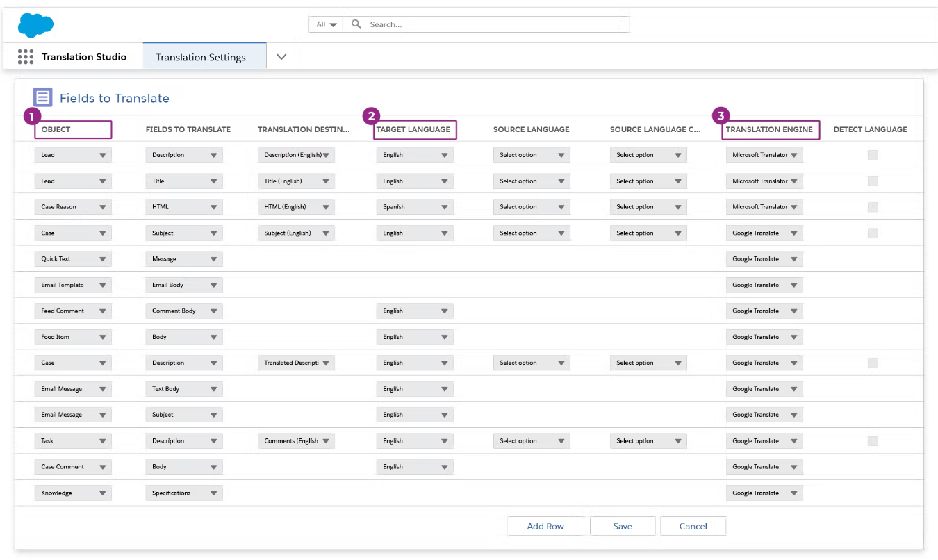Screen dimensions: 938x560
Task: Click the Add Row button
Action: point(545,526)
